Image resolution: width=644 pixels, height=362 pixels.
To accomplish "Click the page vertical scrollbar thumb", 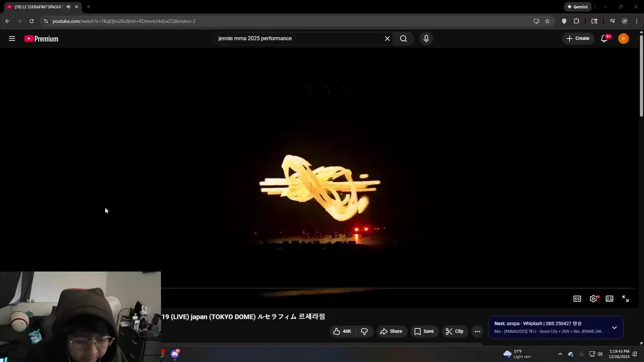I will pyautogui.click(x=641, y=75).
